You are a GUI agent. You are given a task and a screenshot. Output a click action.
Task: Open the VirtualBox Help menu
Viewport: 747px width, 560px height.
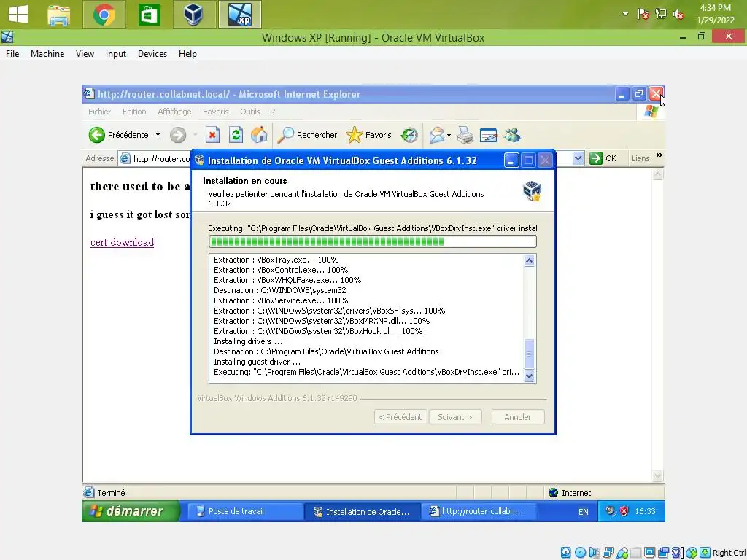(x=187, y=54)
